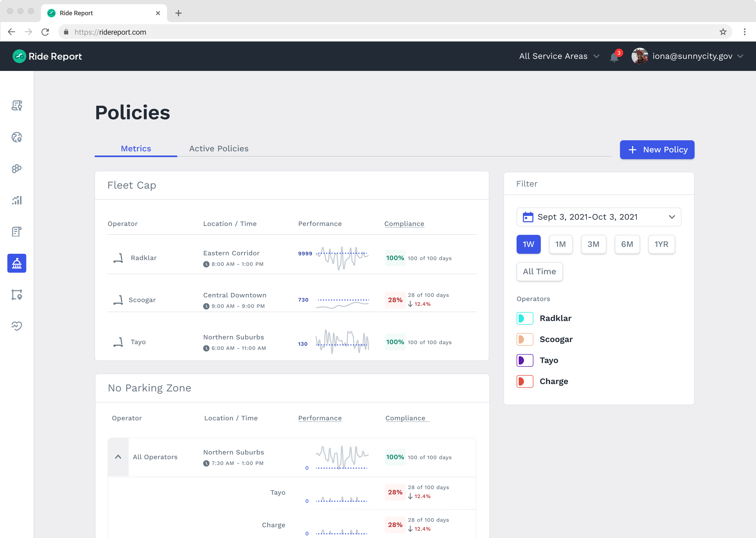Image resolution: width=756 pixels, height=538 pixels.
Task: Toggle the Scoogar operator filter
Action: click(525, 339)
